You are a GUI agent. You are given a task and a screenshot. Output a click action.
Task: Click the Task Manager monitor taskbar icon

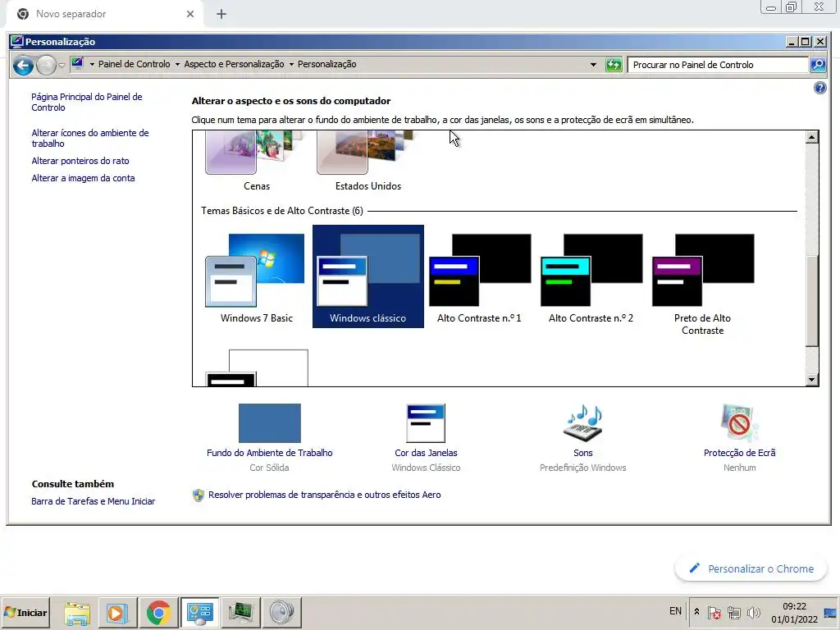(x=240, y=612)
